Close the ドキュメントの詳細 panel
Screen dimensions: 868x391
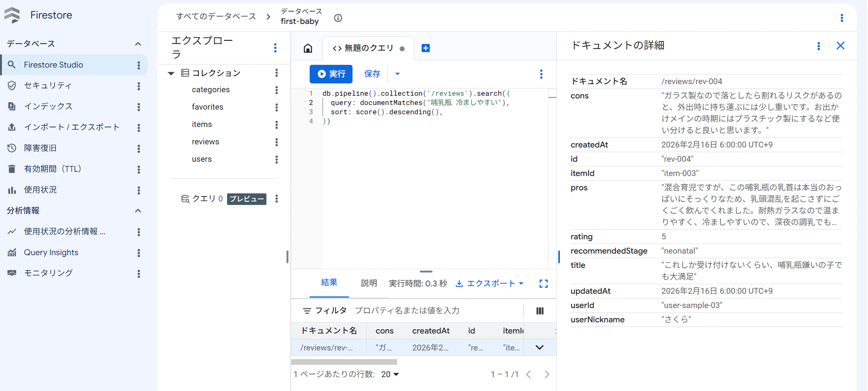click(x=841, y=46)
